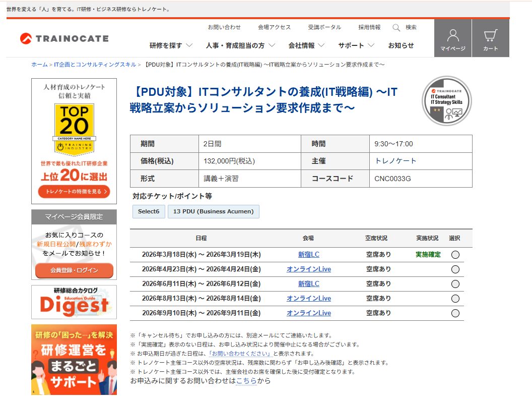532x400 pixels.
Task: Click the トレノケートの特徴を見る button
Action: point(74,192)
